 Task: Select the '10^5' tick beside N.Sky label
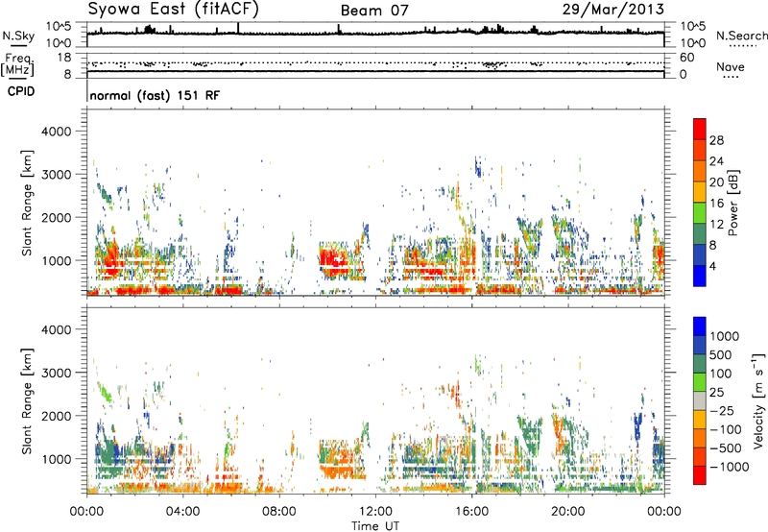(59, 26)
